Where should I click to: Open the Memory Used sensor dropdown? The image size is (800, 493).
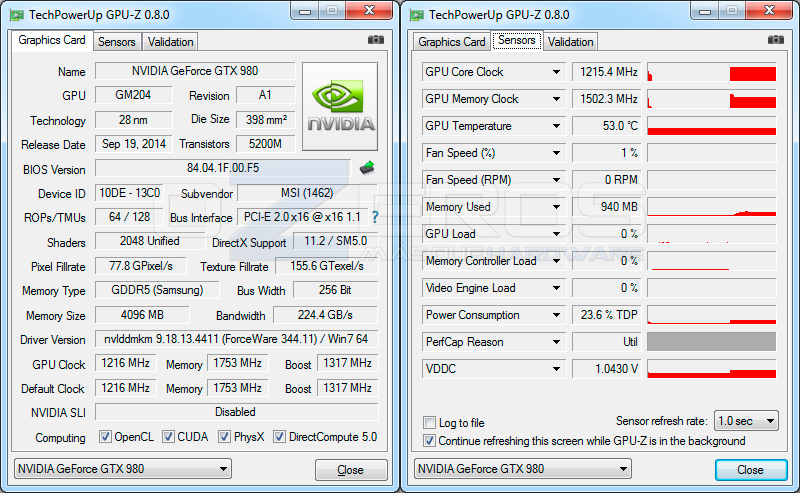pos(556,207)
